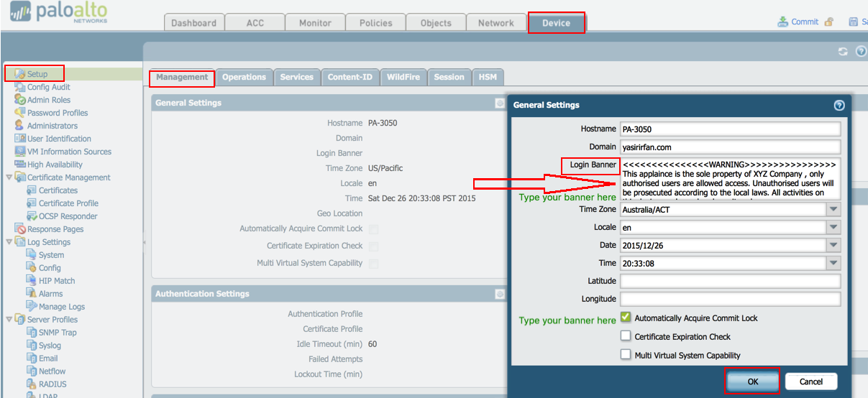Image resolution: width=868 pixels, height=398 pixels.
Task: Open the Time Zone dropdown arrow
Action: [x=833, y=209]
